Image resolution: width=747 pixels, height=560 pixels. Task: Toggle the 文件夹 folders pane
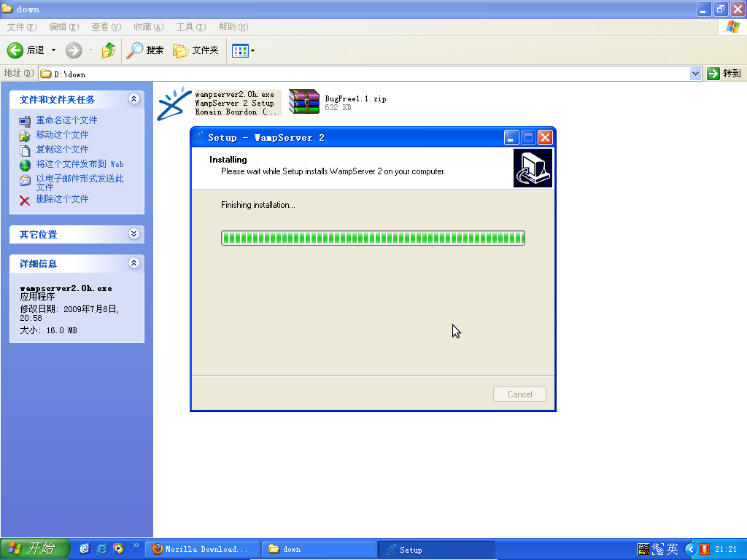coord(196,50)
